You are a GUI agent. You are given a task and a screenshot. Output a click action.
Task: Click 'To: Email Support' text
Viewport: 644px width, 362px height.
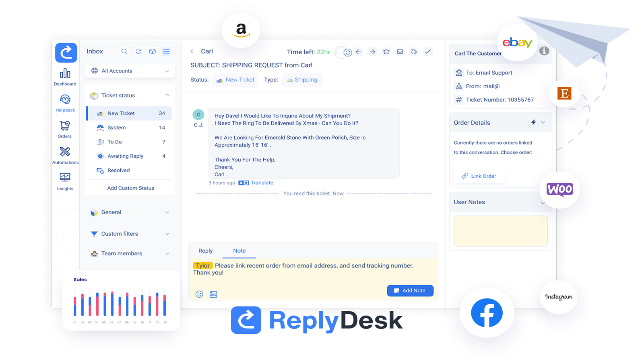click(489, 73)
